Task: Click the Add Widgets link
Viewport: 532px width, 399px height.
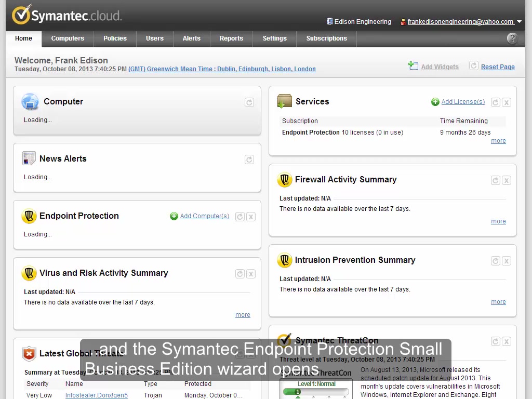Action: [440, 66]
